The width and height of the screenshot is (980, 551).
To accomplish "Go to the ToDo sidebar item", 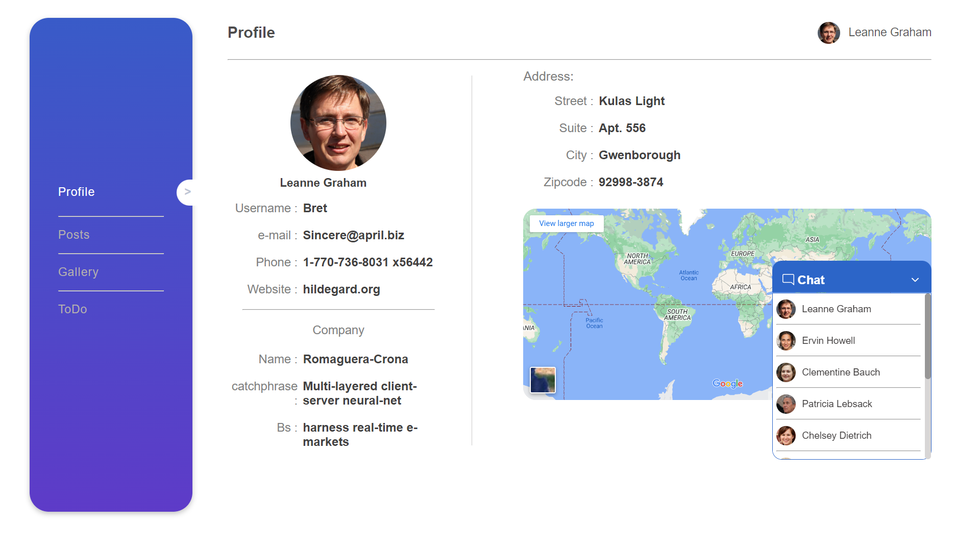I will pyautogui.click(x=72, y=309).
